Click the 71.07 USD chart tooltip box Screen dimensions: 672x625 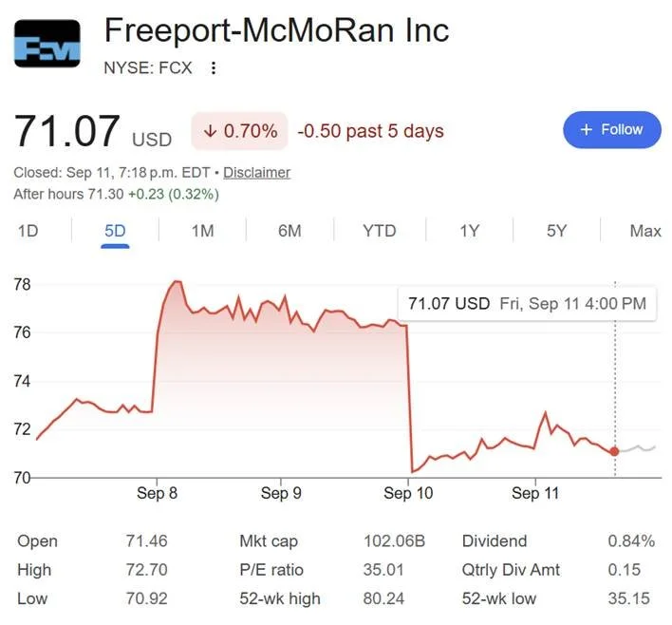[x=527, y=304]
